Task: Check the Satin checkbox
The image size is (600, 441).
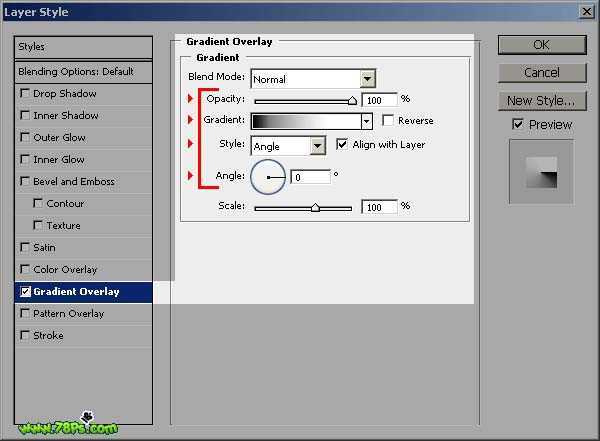Action: pyautogui.click(x=25, y=247)
